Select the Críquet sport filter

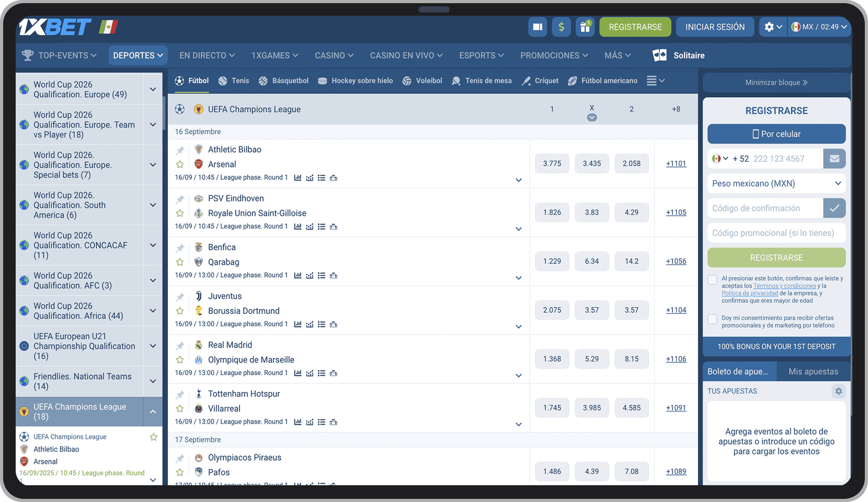[540, 81]
